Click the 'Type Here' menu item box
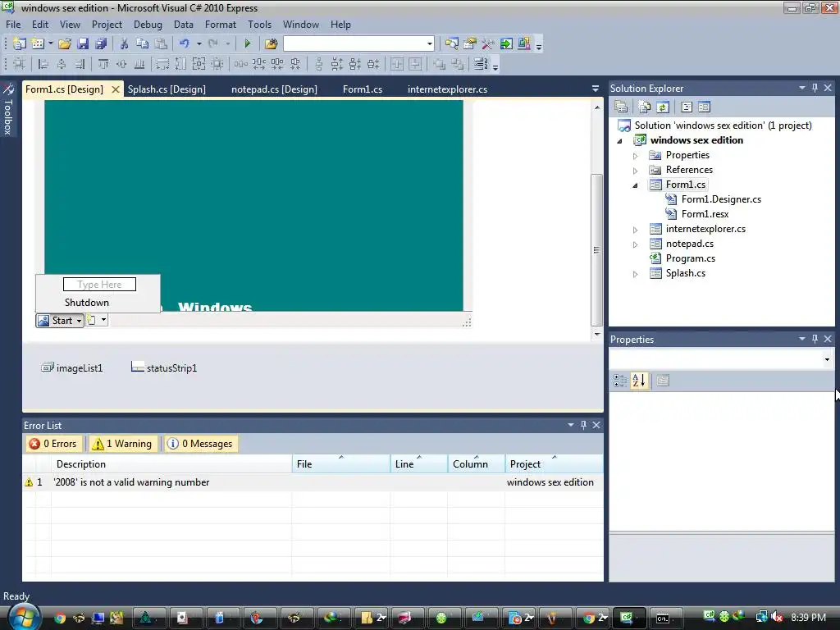Image resolution: width=840 pixels, height=630 pixels. (99, 285)
